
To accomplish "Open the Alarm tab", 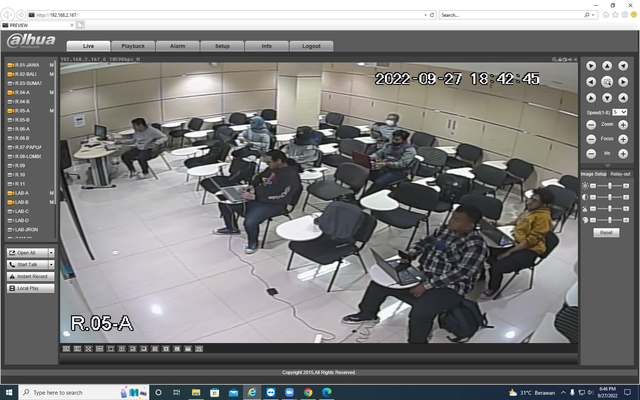I will [178, 46].
